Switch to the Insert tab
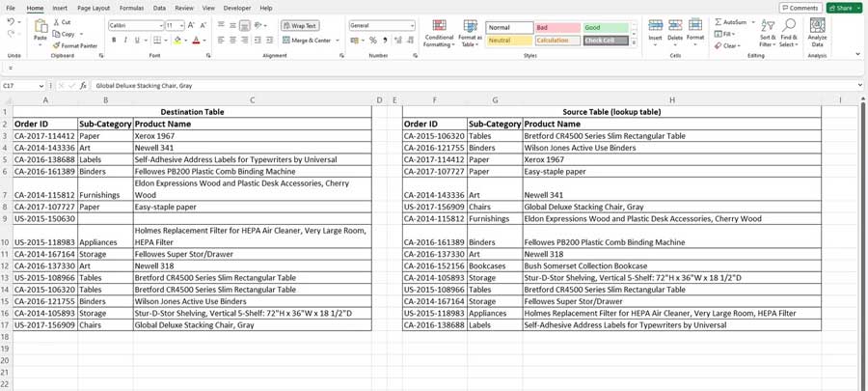The image size is (868, 391). 60,9
